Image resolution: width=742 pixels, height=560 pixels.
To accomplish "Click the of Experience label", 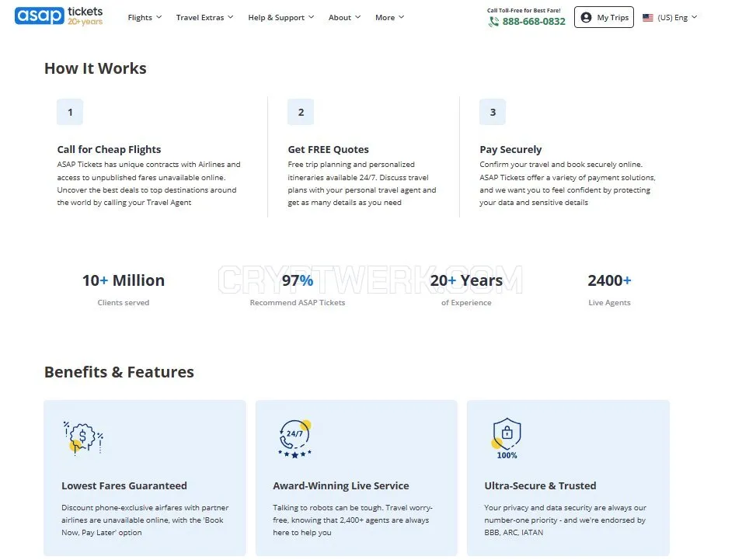I will (x=466, y=303).
